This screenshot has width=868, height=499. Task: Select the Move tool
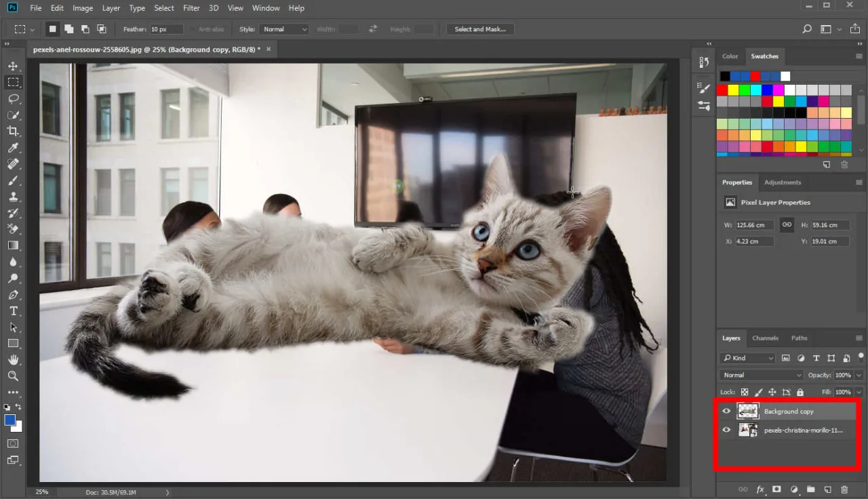tap(13, 66)
